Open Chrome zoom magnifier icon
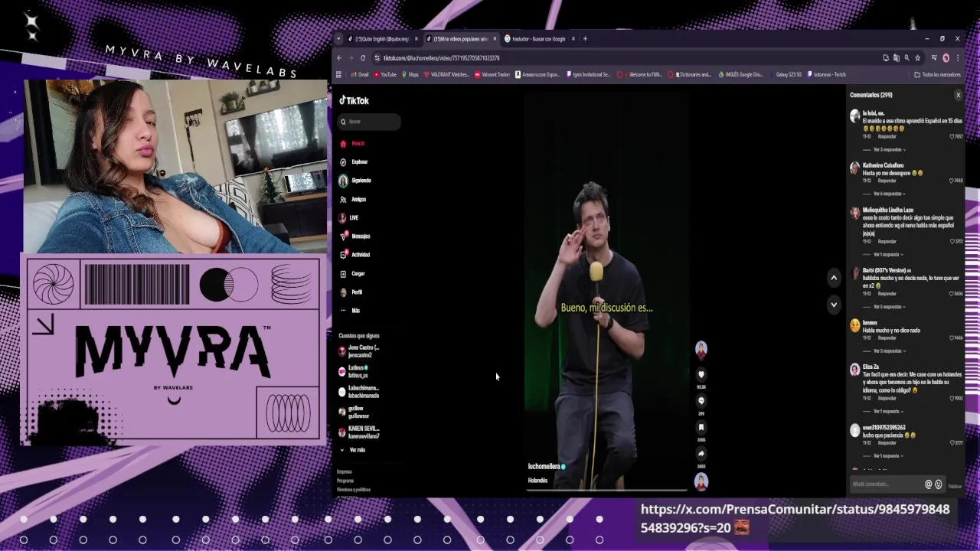The image size is (980, 551). pyautogui.click(x=906, y=58)
